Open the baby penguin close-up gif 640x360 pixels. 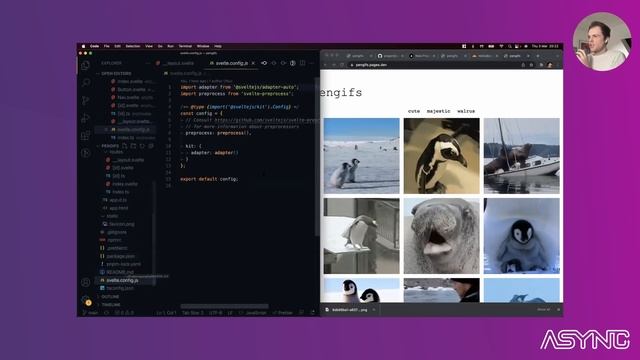[x=522, y=236]
